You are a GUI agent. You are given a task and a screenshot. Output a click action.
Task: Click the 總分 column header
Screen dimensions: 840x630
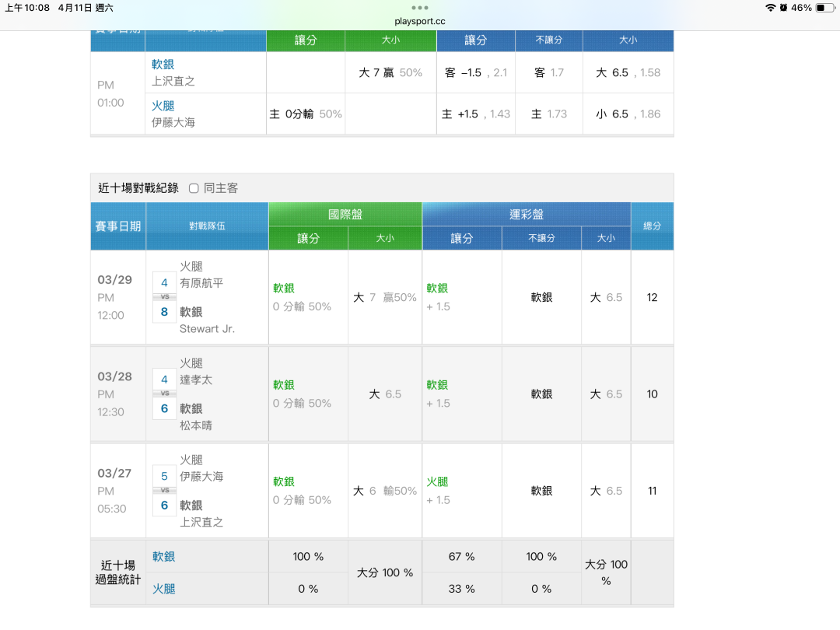(x=652, y=226)
